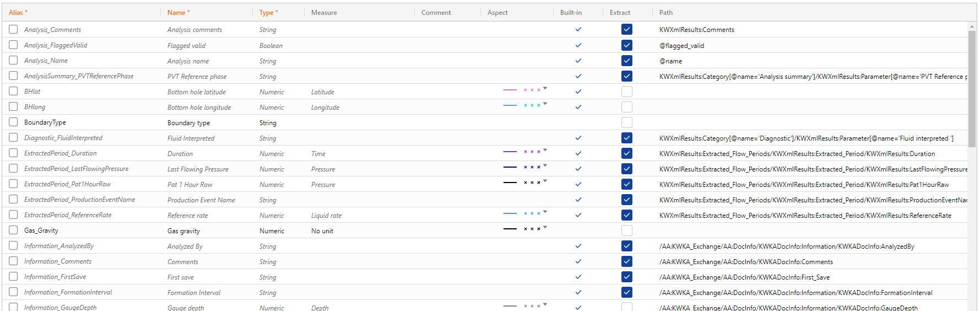Image resolution: width=980 pixels, height=311 pixels.
Task: Open aspect dropdown for Bottom hole latitude
Action: pyautogui.click(x=545, y=88)
